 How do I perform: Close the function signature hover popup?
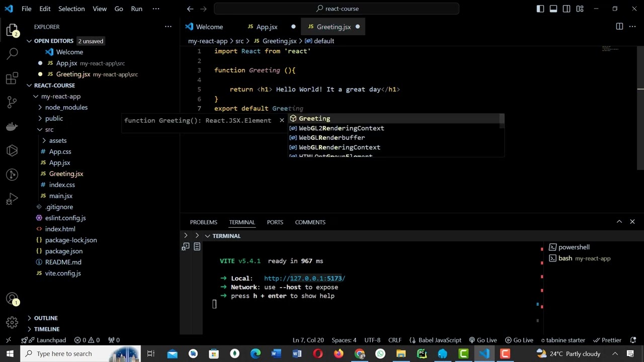(x=282, y=121)
